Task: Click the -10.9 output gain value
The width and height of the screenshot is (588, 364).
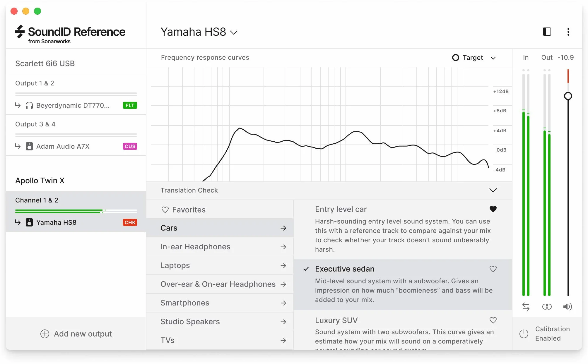Action: click(565, 58)
